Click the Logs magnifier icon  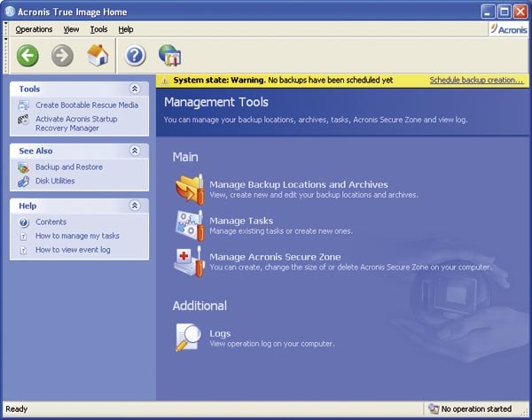190,337
